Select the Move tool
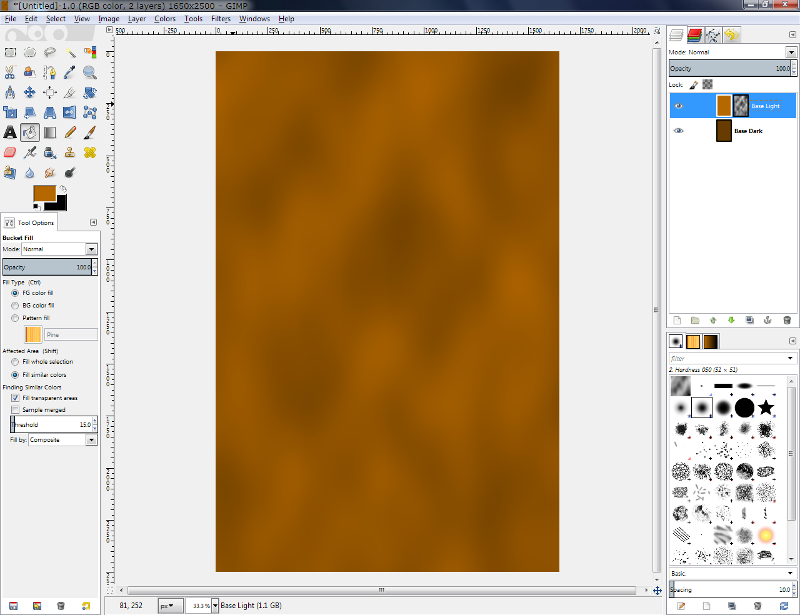The image size is (800, 615). point(30,92)
